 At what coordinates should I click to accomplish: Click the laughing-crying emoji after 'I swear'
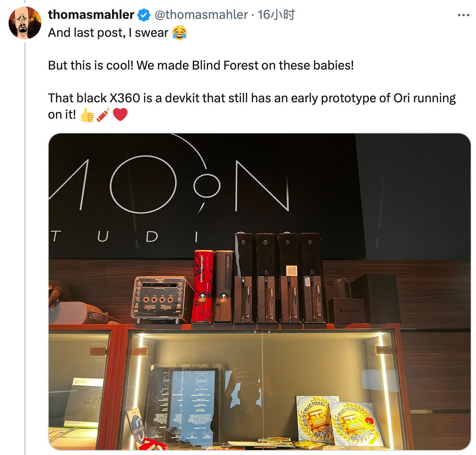pyautogui.click(x=180, y=32)
